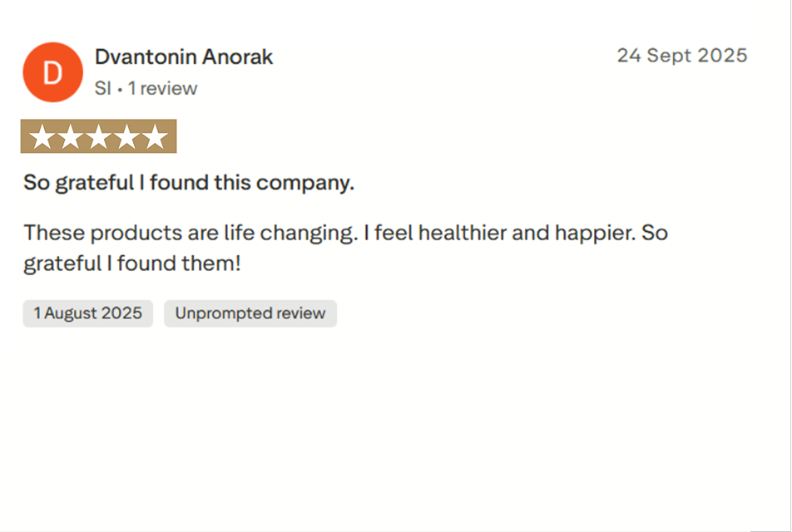This screenshot has height=532, width=792.
Task: Click the first star in the rating
Action: point(42,137)
